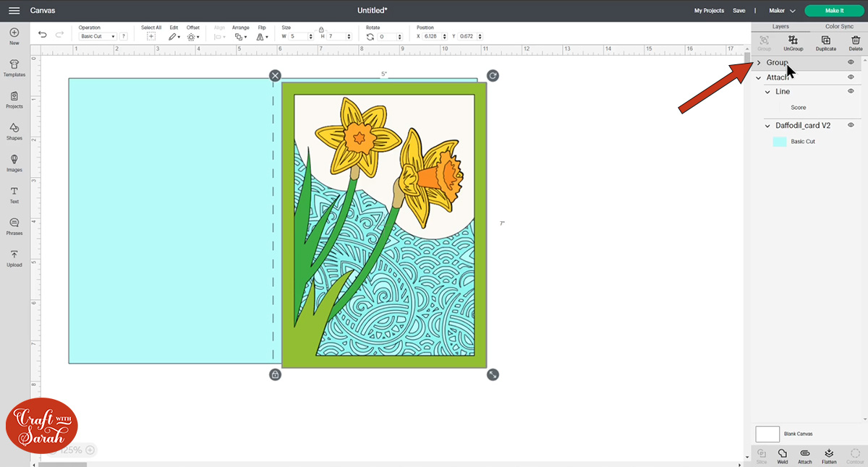Click the size lock aspect icon
868x467 pixels.
(x=320, y=30)
